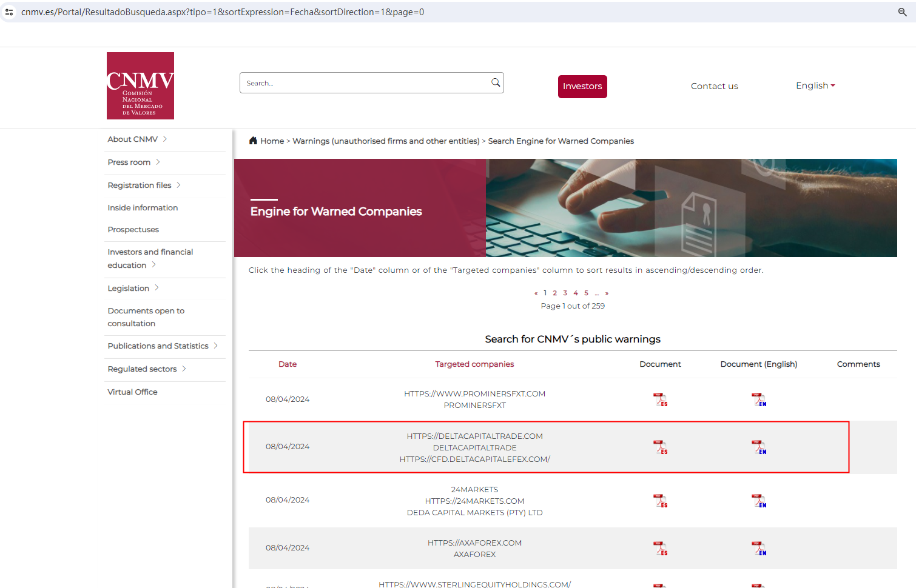916x588 pixels.
Task: Open Spanish PDF for PROMINERSFXT warning
Action: [x=660, y=399]
